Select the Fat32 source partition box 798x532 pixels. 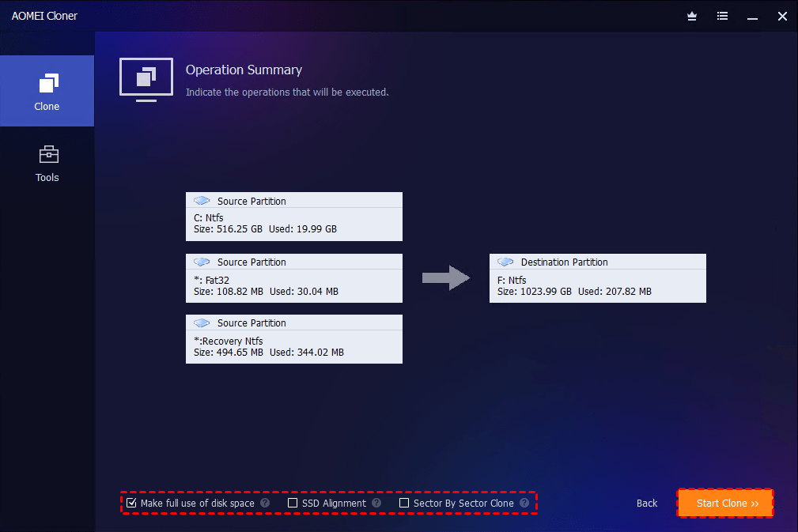[x=294, y=278]
